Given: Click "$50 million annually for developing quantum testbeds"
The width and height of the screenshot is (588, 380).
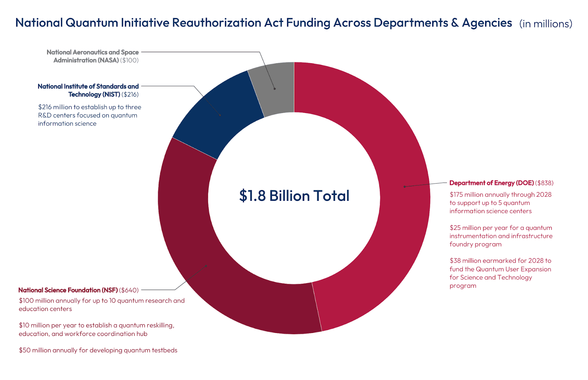Looking at the screenshot, I should coord(98,350).
